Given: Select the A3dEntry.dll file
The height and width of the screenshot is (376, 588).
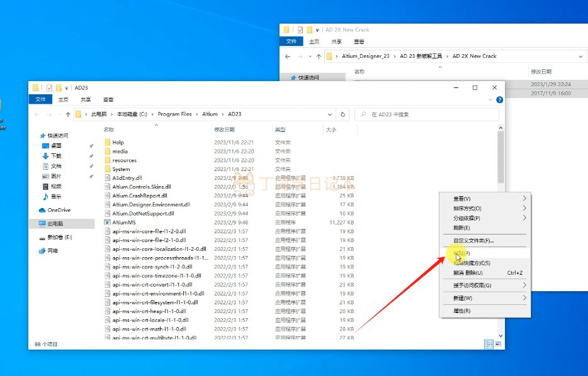Looking at the screenshot, I should click(x=127, y=178).
